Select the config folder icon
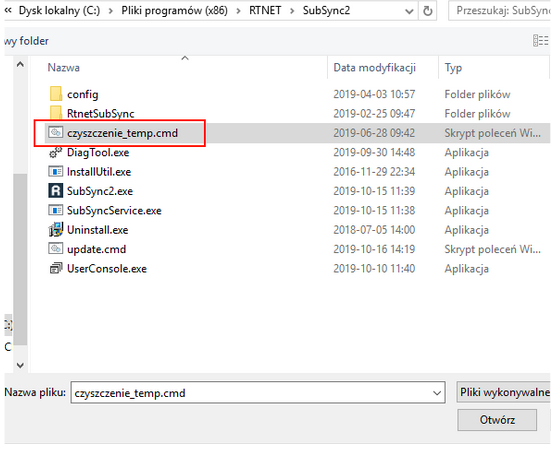 (56, 94)
